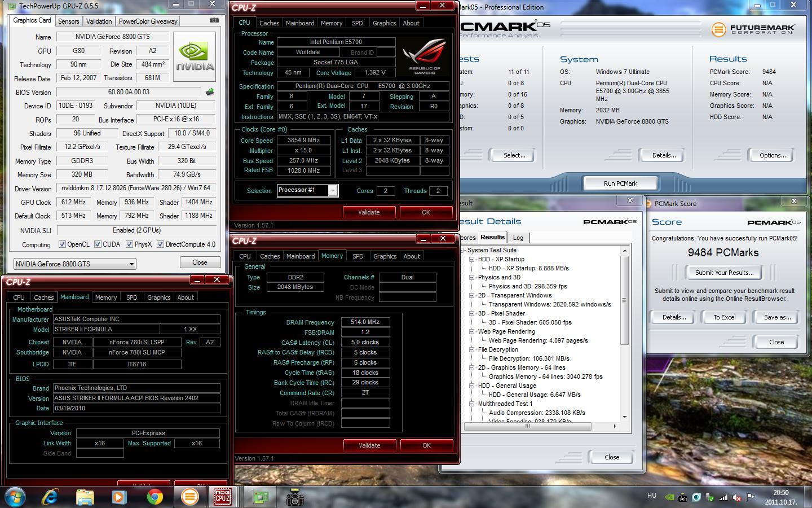Open Windows Explorer folder on taskbar
812x508 pixels.
point(85,497)
